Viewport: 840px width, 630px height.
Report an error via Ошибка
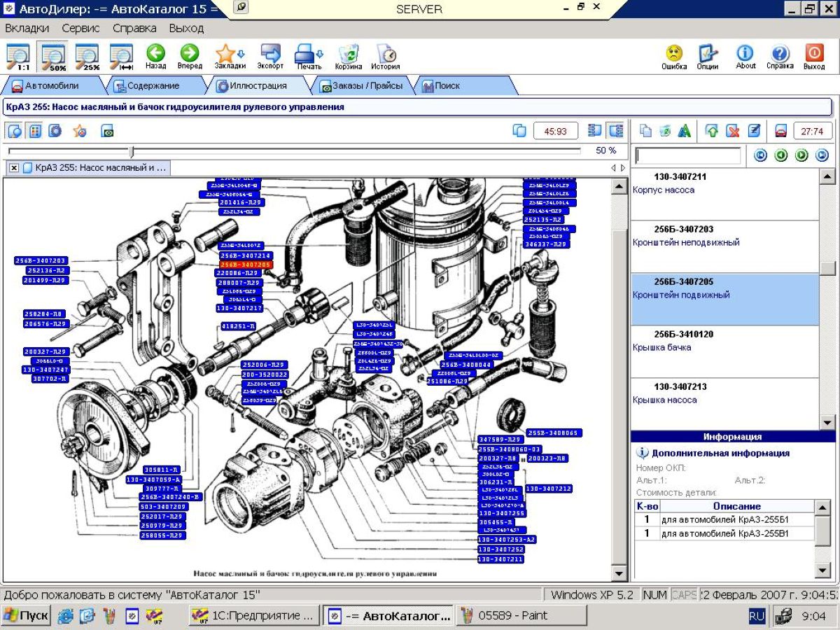tap(674, 57)
